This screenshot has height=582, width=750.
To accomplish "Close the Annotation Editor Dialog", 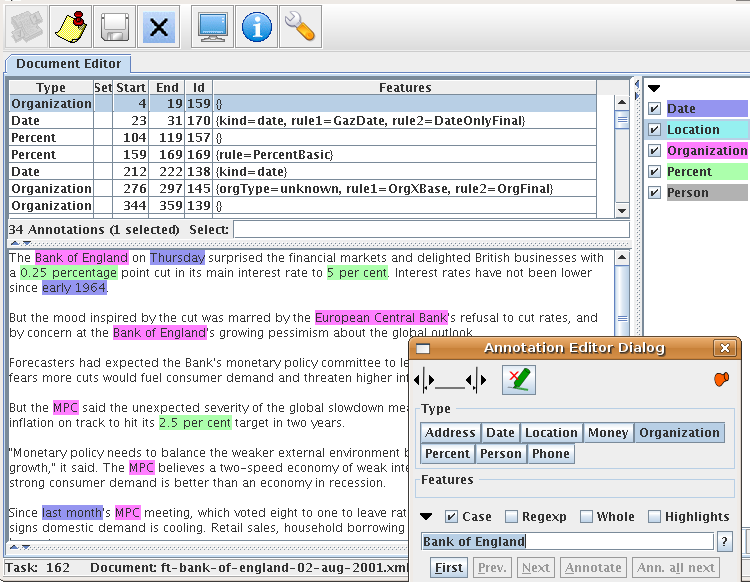I will point(725,348).
